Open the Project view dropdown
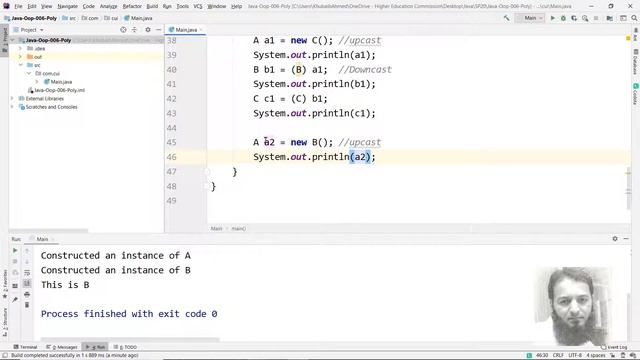Screen dimensions: 640x360 pyautogui.click(x=28, y=30)
